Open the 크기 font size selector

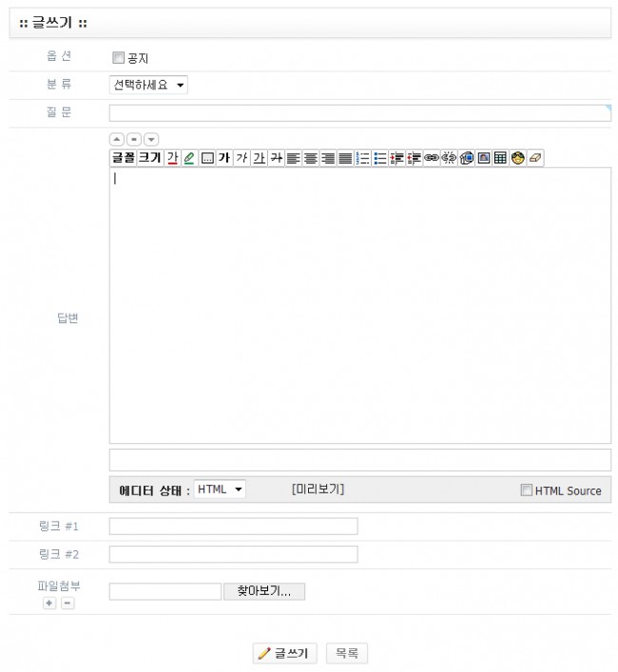(150, 158)
